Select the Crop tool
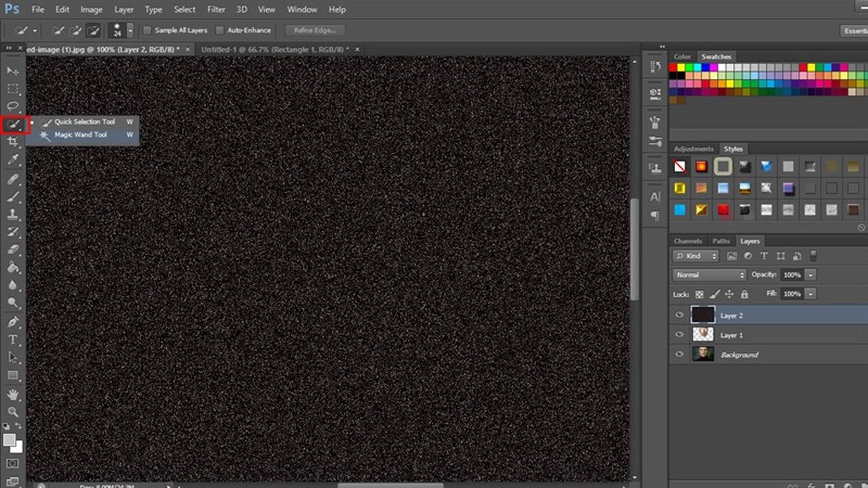The image size is (868, 488). pyautogui.click(x=13, y=142)
